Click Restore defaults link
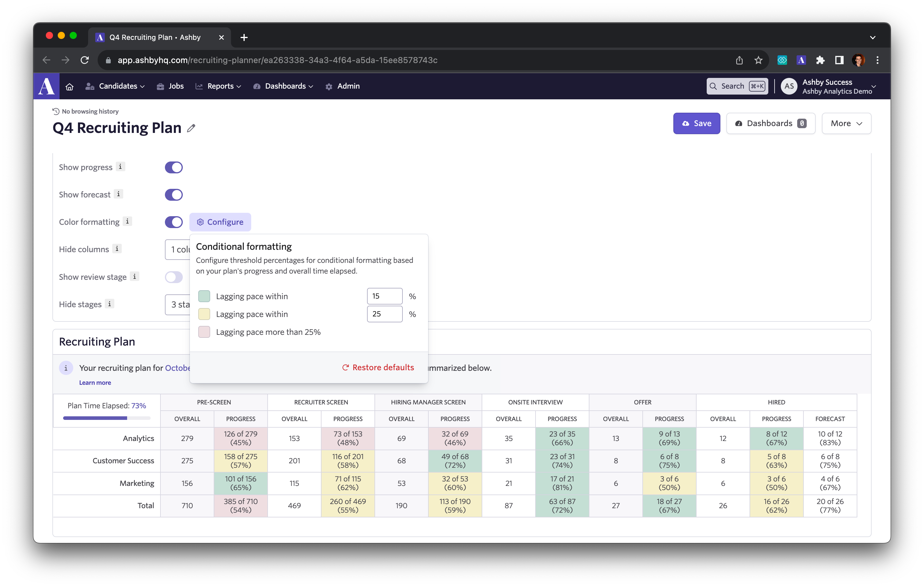924x587 pixels. (x=378, y=367)
